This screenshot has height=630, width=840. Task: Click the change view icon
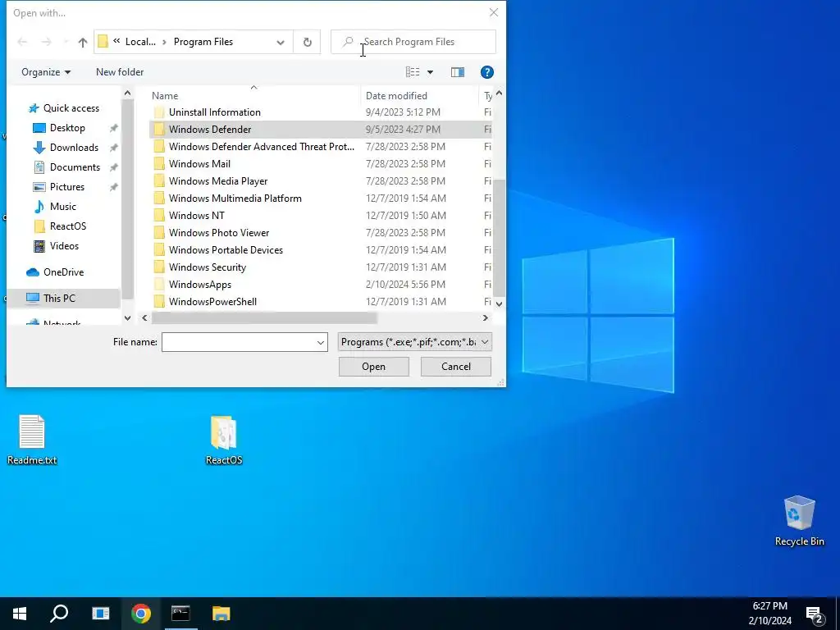point(413,72)
